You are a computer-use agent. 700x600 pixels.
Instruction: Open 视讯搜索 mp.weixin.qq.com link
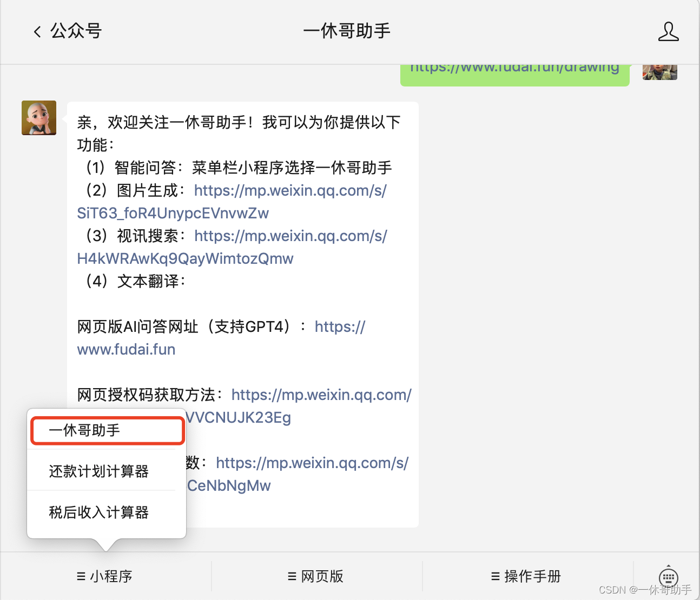pyautogui.click(x=233, y=247)
